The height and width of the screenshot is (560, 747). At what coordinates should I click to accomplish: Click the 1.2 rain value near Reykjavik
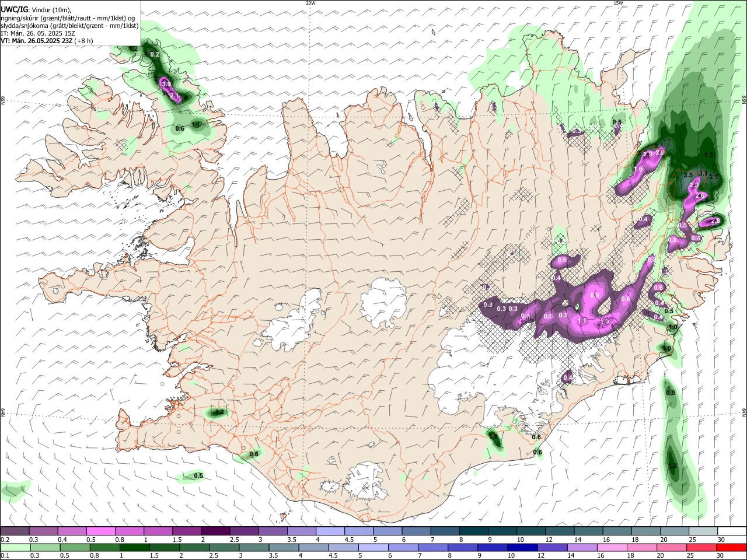point(219,412)
